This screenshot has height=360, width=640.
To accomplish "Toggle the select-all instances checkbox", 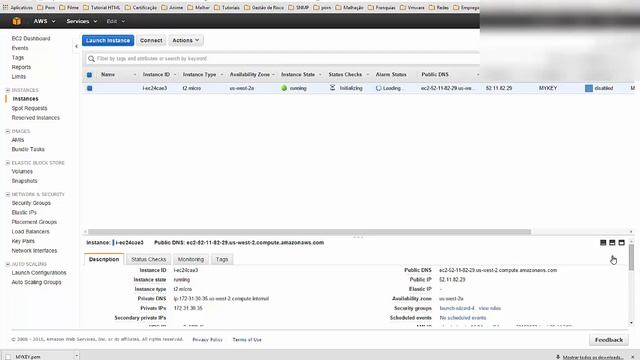I will 89,75.
